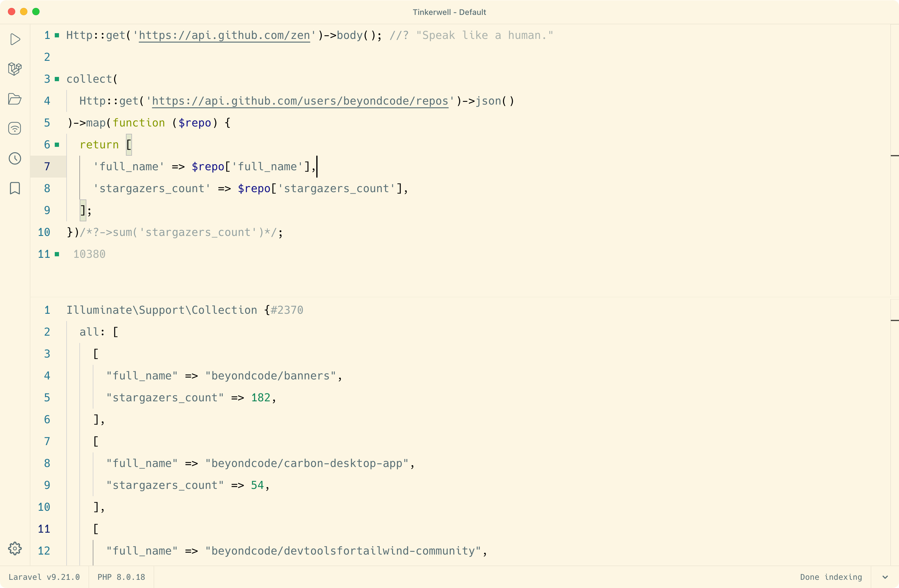Click the '];' closing bracket on line 9
This screenshot has width=899, height=588.
click(86, 210)
